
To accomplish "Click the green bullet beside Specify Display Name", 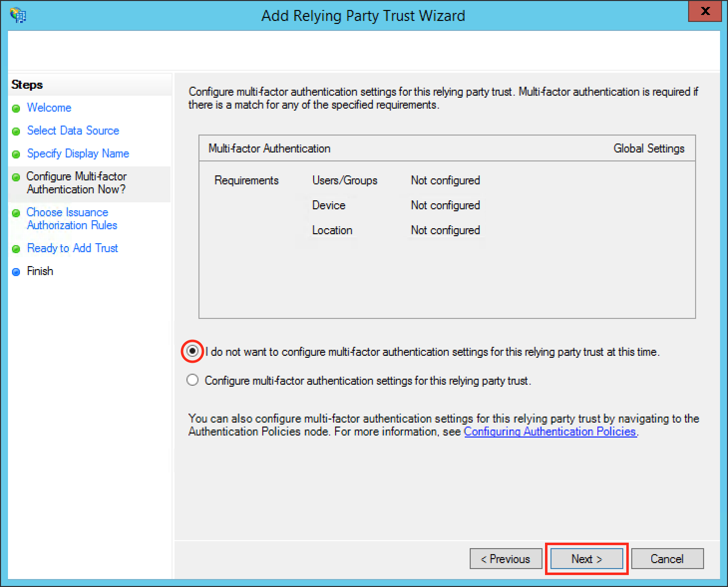I will [x=16, y=154].
